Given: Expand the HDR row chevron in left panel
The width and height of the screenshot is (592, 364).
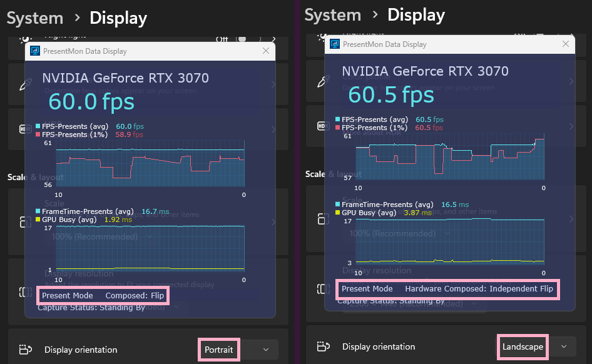Looking at the screenshot, I should pos(273,129).
